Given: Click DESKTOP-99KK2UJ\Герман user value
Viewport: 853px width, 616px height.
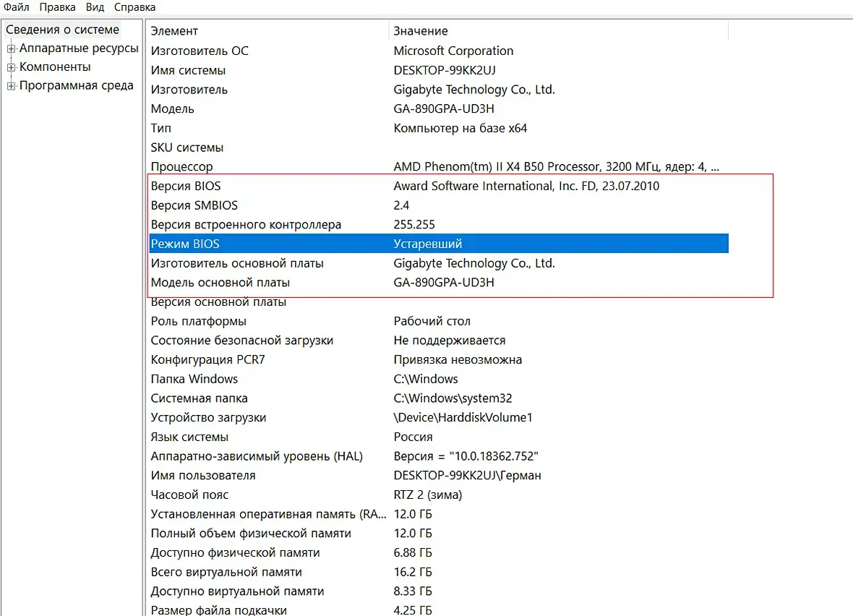Looking at the screenshot, I should (467, 476).
